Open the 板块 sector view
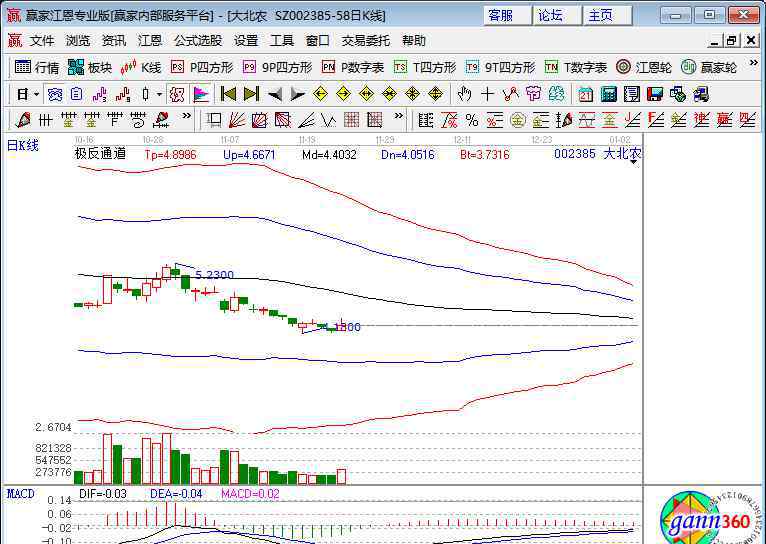 pos(90,67)
